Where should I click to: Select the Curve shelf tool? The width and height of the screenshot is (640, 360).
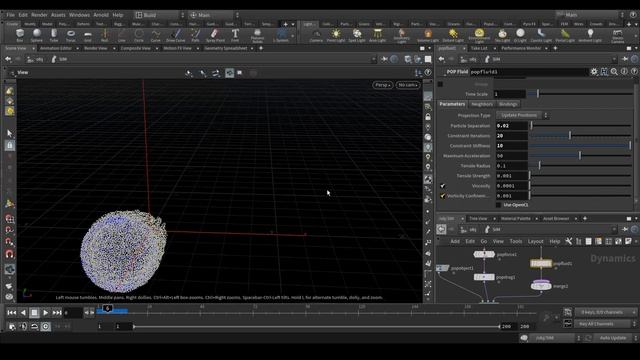[x=156, y=35]
